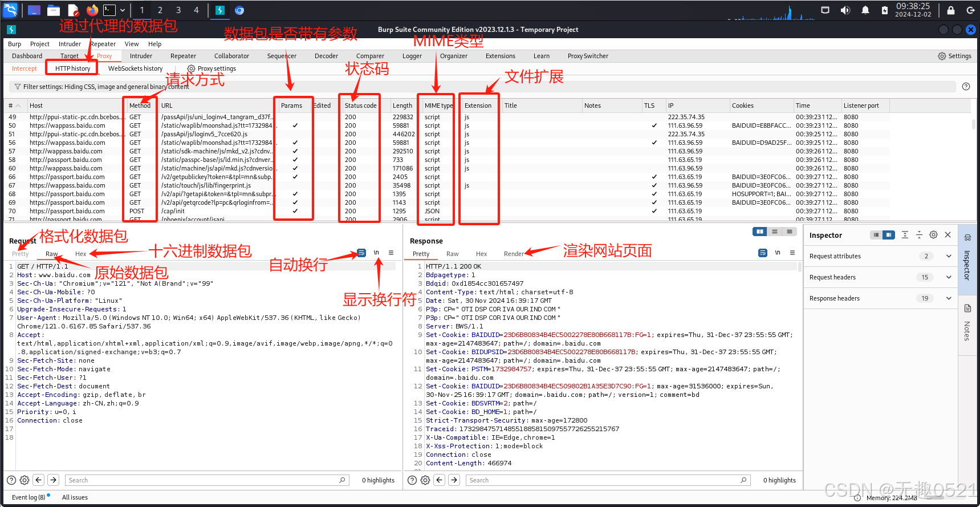Go to next Response search match
Viewport: 980px width, 507px height.
454,480
